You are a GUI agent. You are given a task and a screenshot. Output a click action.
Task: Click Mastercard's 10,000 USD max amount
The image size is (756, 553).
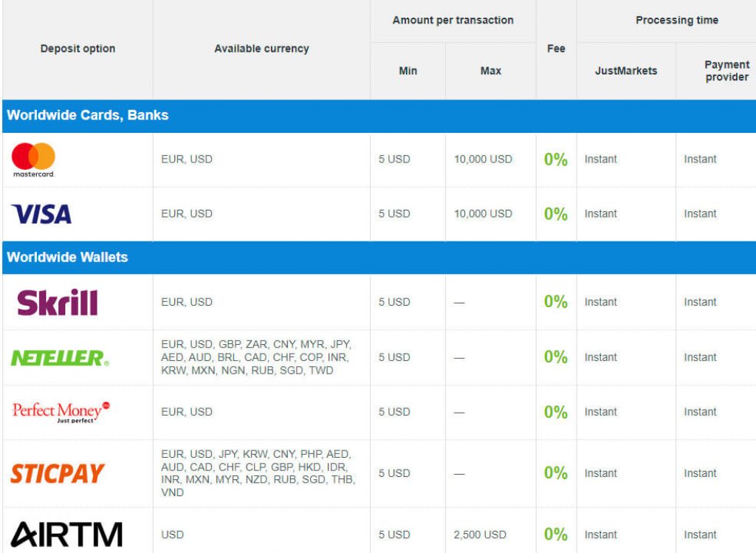483,159
